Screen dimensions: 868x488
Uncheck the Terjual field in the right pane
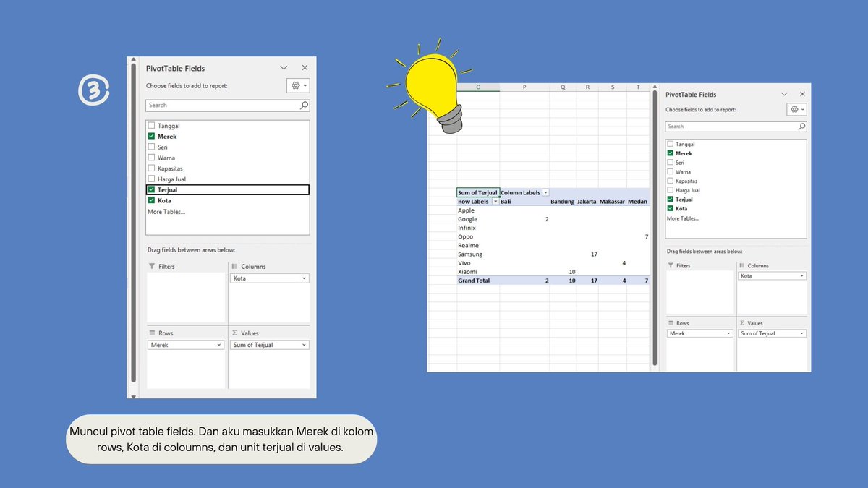(671, 199)
